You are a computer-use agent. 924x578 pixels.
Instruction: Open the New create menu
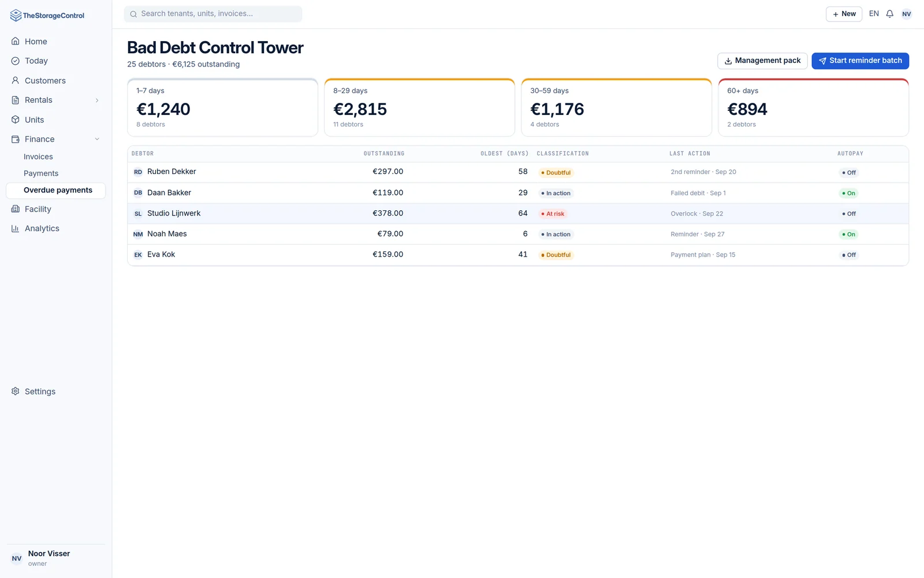[x=844, y=14]
